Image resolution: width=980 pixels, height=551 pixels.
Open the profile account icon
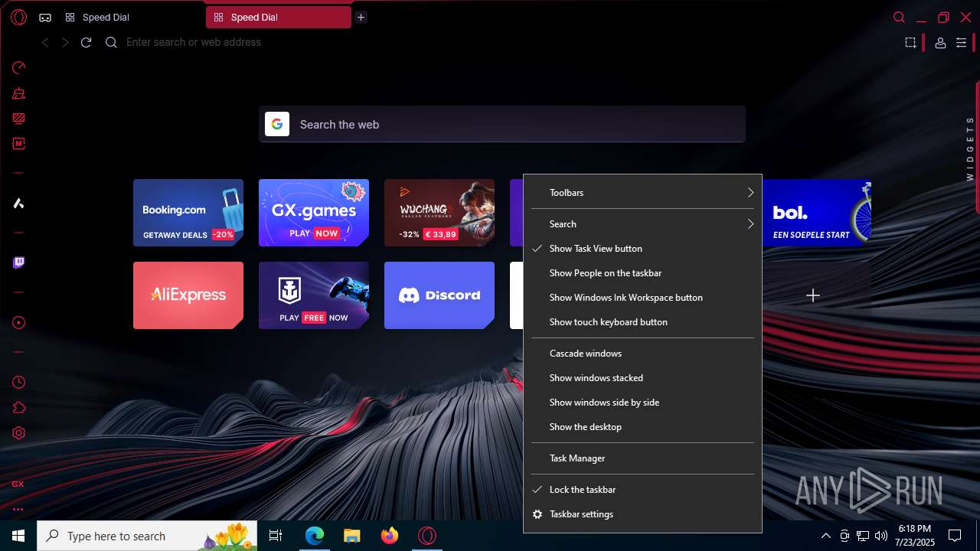tap(940, 43)
